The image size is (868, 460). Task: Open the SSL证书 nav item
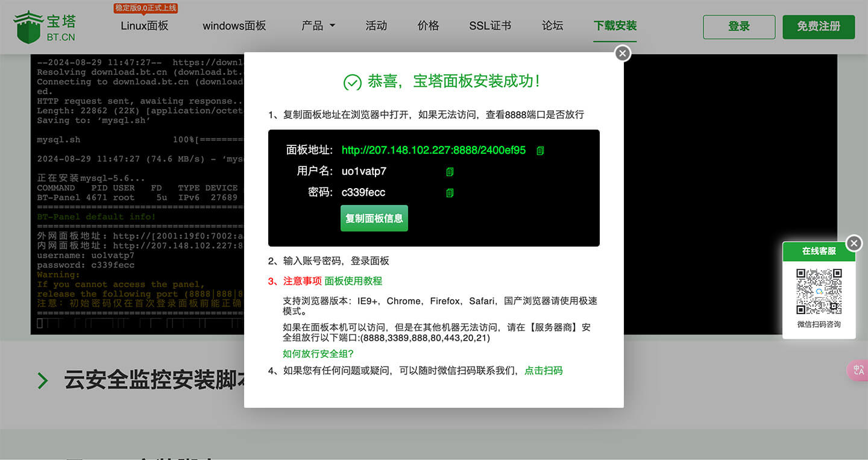pyautogui.click(x=490, y=26)
